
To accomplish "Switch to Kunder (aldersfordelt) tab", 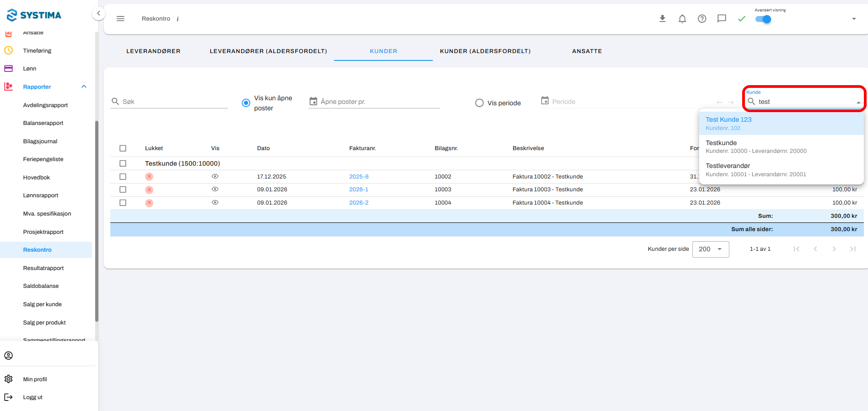I will (x=485, y=51).
